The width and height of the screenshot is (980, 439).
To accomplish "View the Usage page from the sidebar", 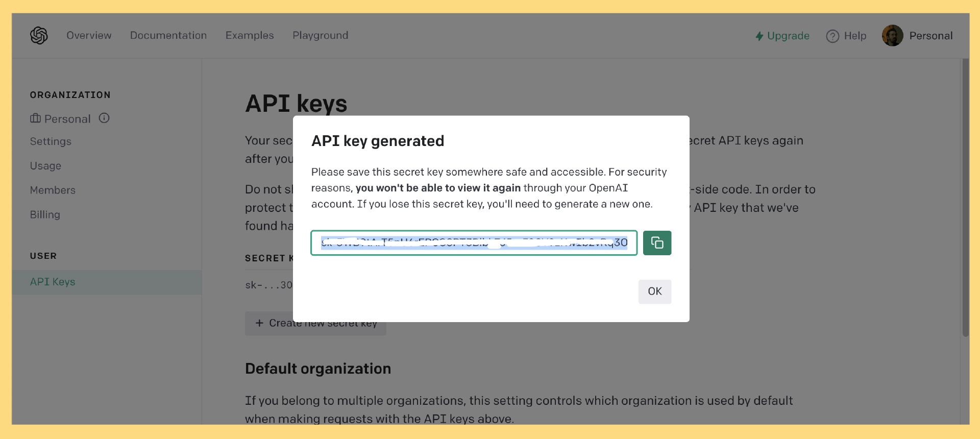I will 45,166.
